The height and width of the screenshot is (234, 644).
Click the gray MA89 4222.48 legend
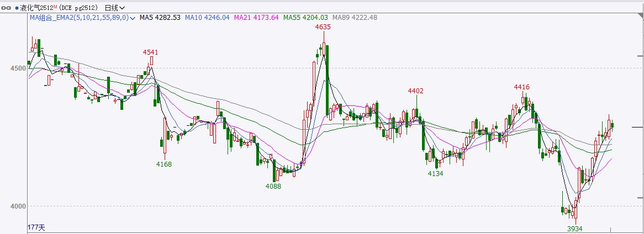[x=355, y=18]
